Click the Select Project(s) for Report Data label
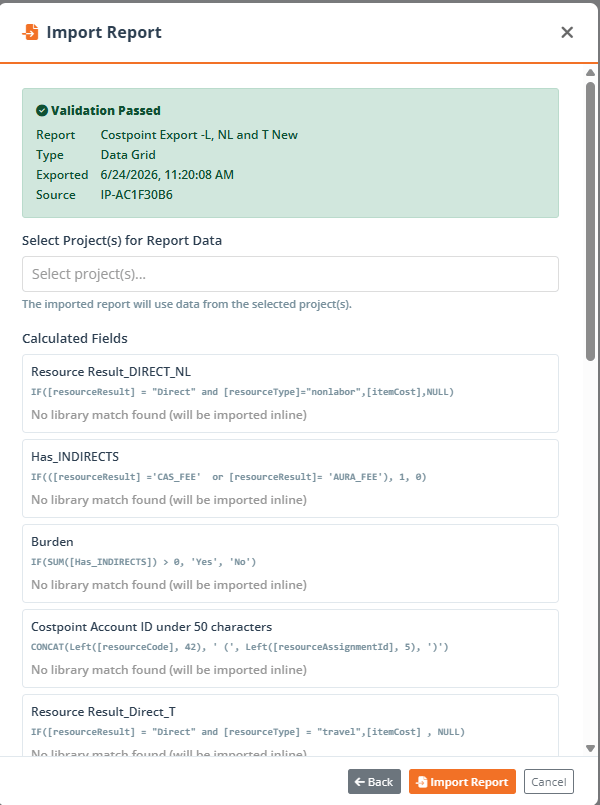 pyautogui.click(x=122, y=241)
